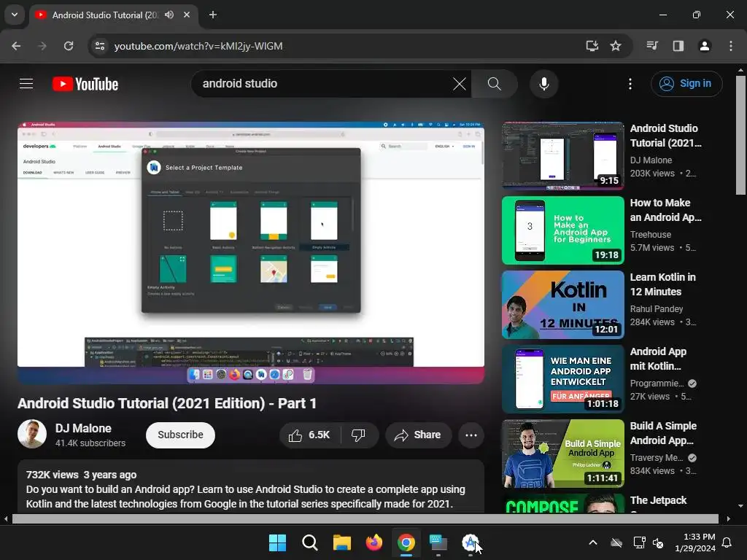Open Windows Start menu

click(277, 542)
